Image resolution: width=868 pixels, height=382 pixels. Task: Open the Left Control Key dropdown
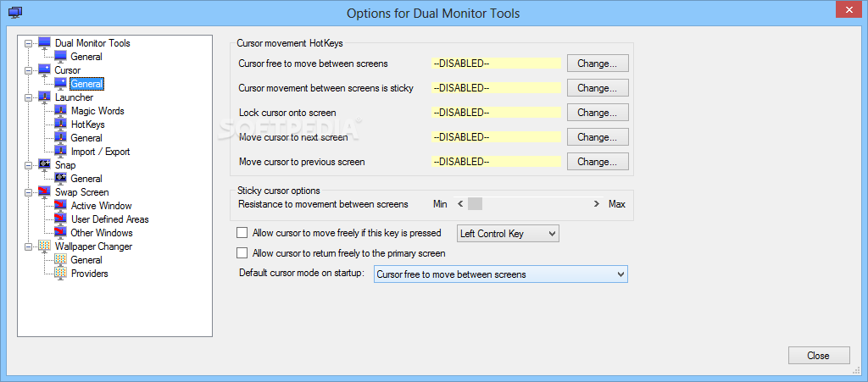(x=509, y=233)
